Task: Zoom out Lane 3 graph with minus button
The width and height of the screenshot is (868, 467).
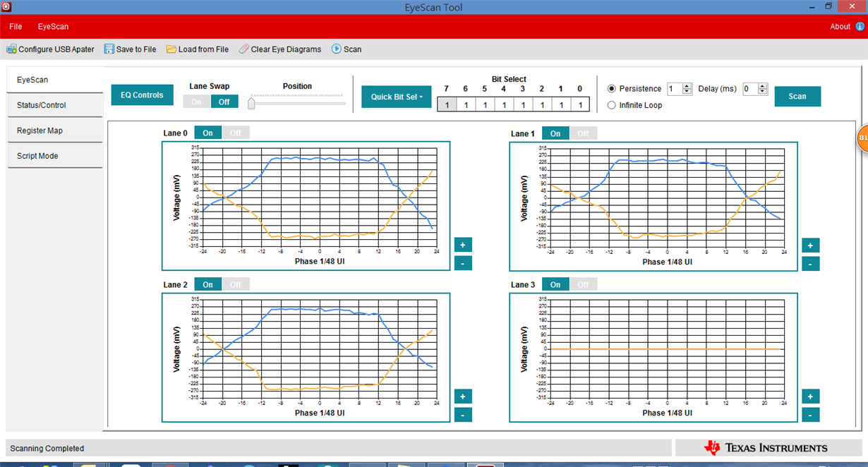Action: (x=810, y=415)
